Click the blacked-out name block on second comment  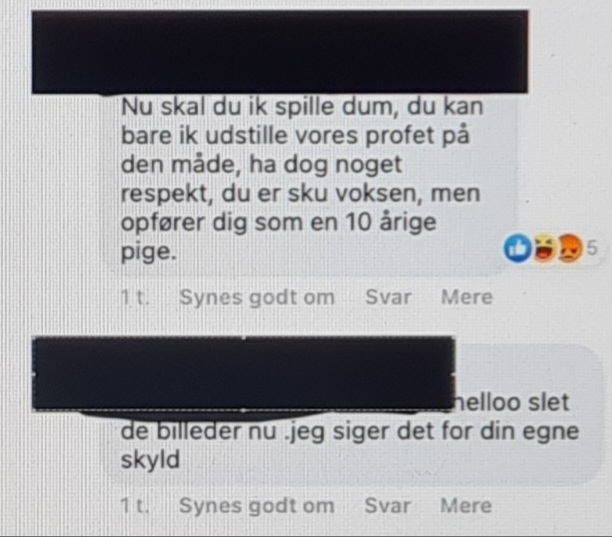tap(244, 374)
